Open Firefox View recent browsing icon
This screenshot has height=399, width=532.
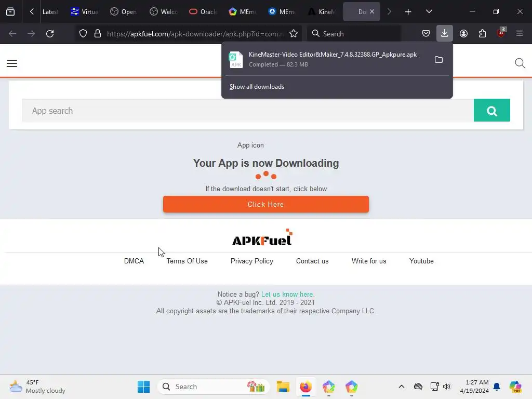tap(10, 11)
